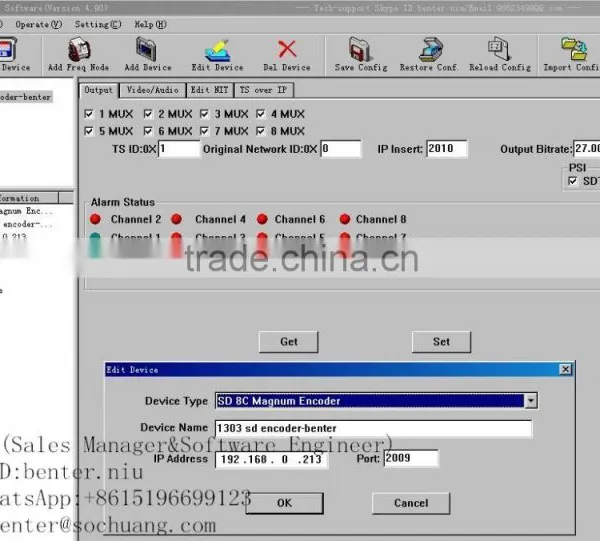The height and width of the screenshot is (541, 600).
Task: Select the encoder-benter tree node
Action: tap(26, 97)
